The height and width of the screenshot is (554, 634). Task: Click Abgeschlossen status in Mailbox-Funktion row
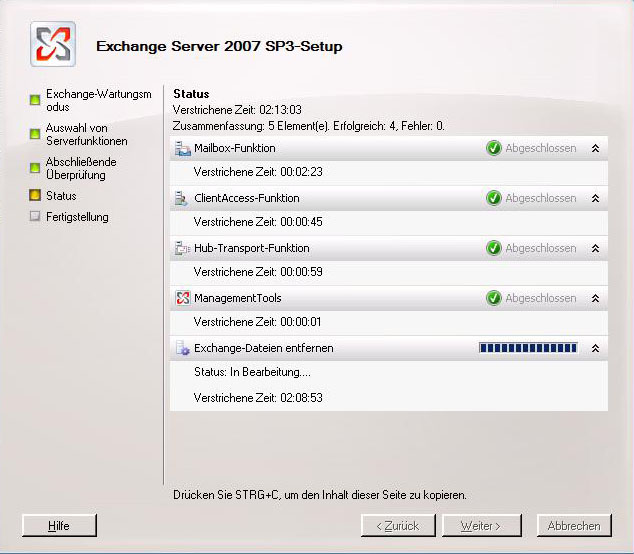tap(541, 148)
